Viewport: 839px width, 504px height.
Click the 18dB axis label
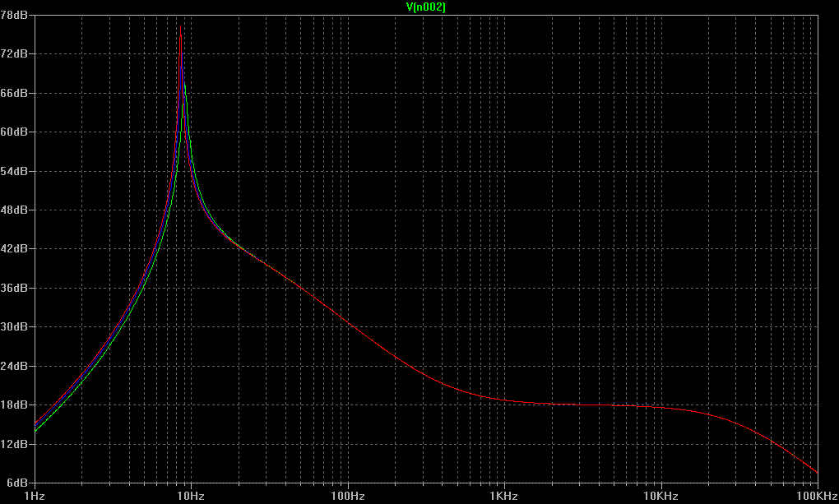(x=14, y=405)
